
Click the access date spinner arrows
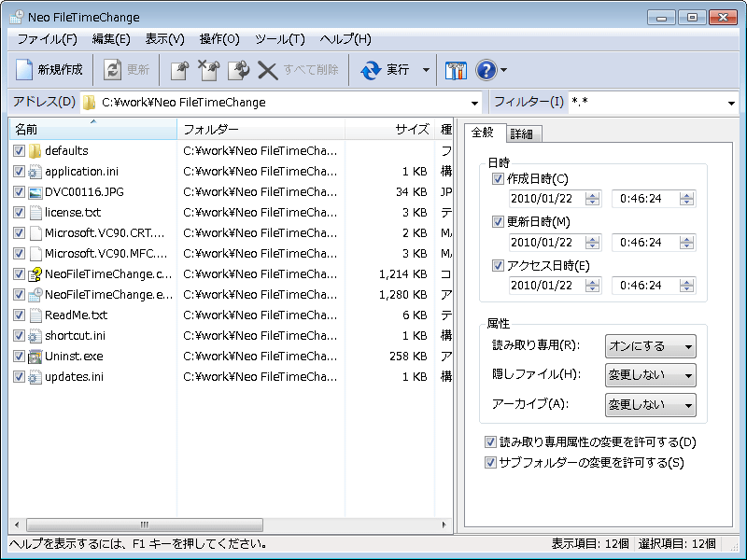592,286
